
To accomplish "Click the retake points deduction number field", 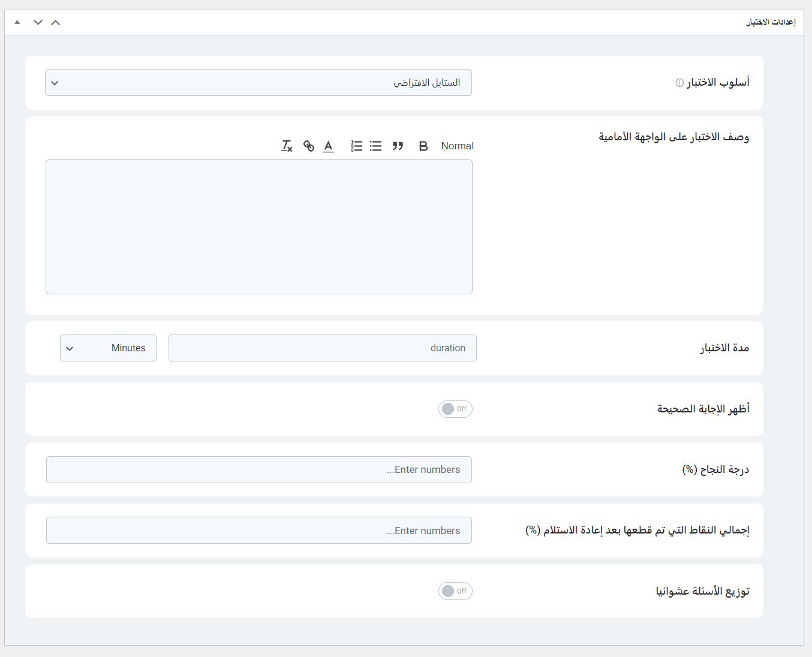I will click(259, 531).
